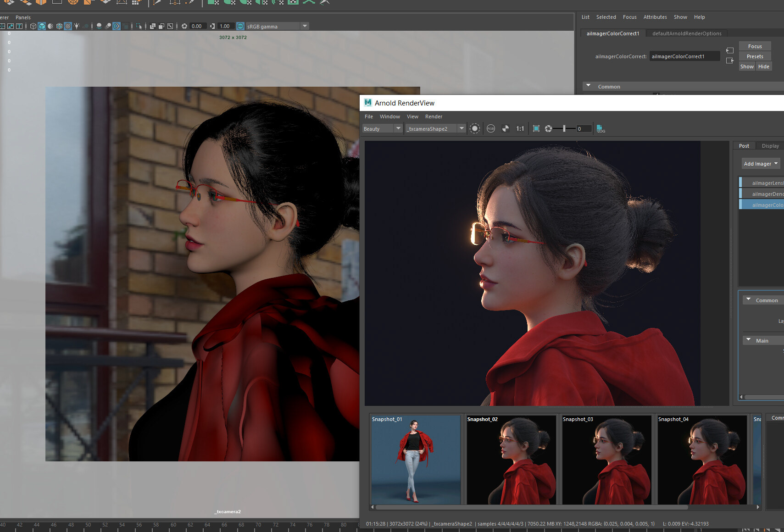784x532 pixels.
Task: Toggle the color management ON button
Action: coord(240,26)
